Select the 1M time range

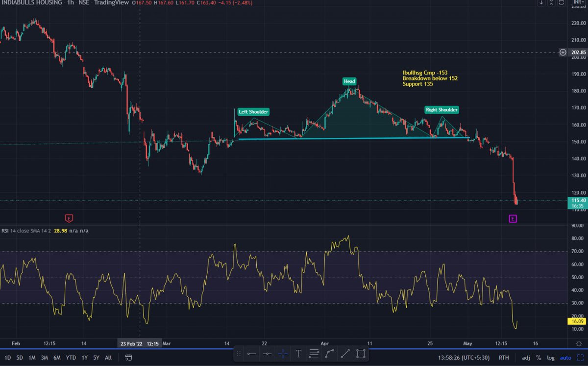tap(32, 358)
